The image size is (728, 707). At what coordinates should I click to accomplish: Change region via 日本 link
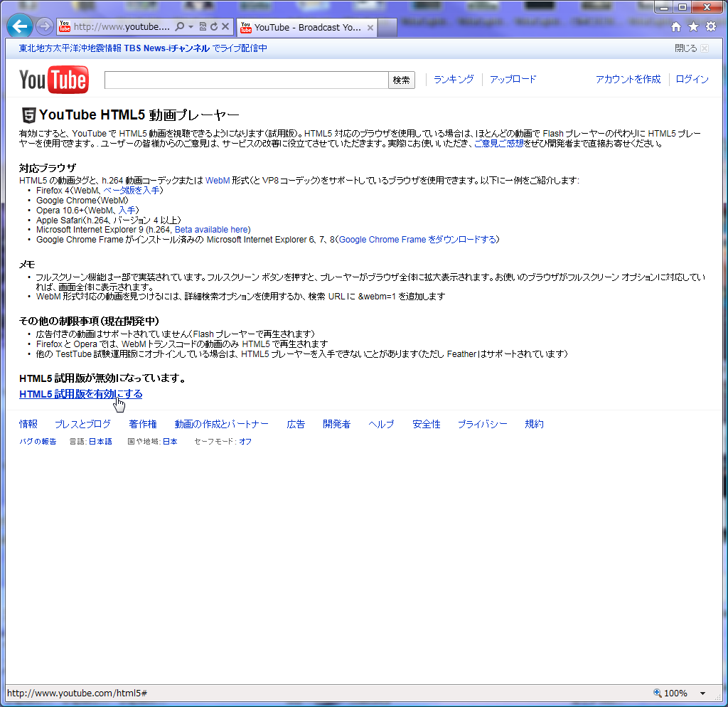pos(170,441)
